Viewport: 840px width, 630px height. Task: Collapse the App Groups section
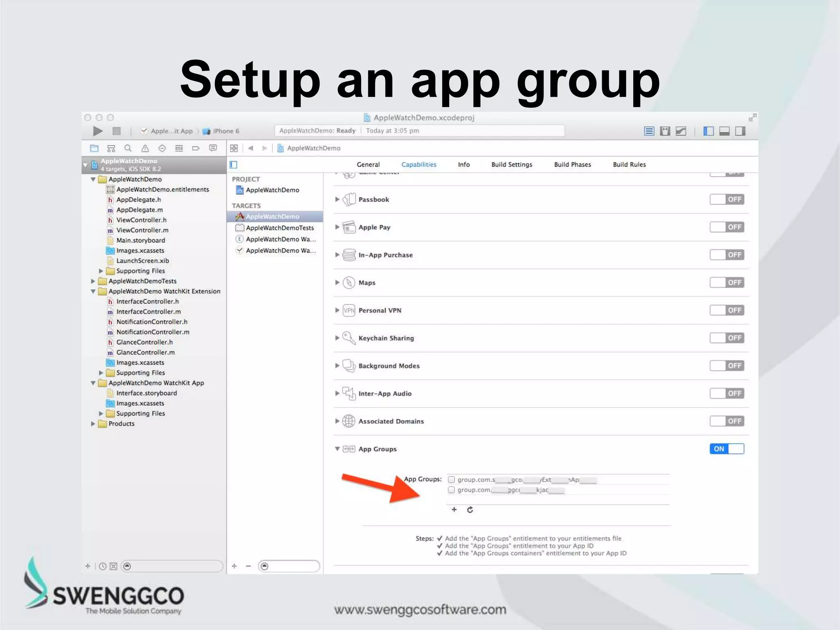click(x=337, y=449)
